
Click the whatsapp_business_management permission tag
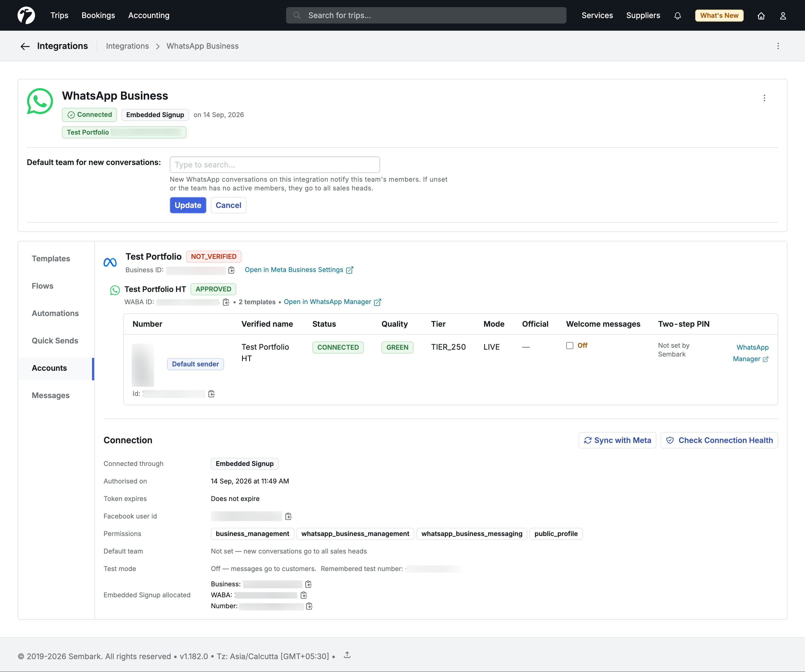(355, 534)
